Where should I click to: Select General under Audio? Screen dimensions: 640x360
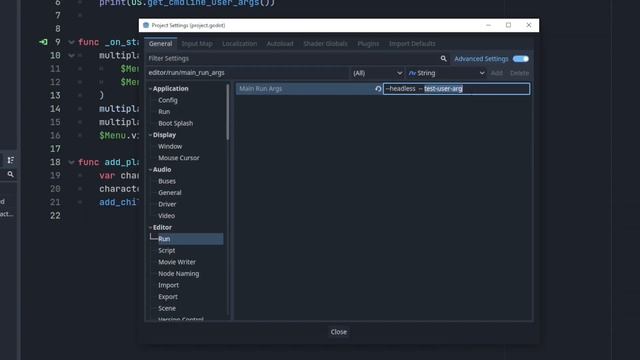pyautogui.click(x=170, y=193)
